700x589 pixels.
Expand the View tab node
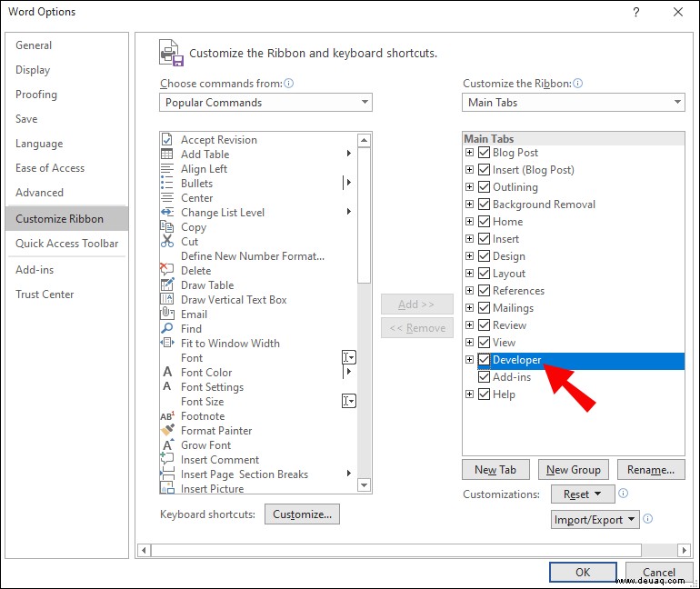pos(469,343)
